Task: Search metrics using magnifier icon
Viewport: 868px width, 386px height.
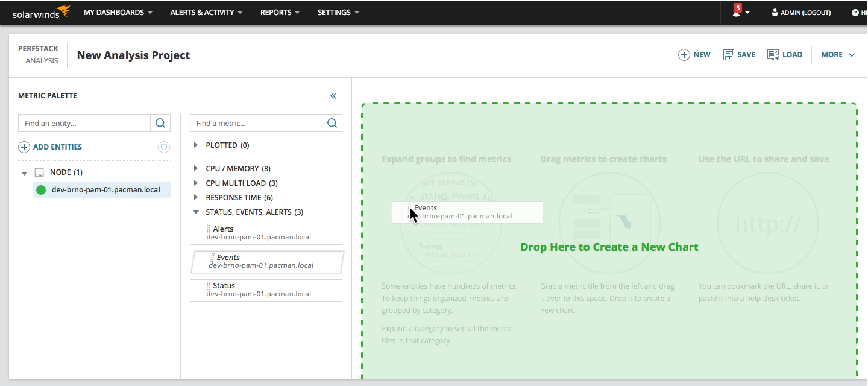Action: [x=332, y=123]
